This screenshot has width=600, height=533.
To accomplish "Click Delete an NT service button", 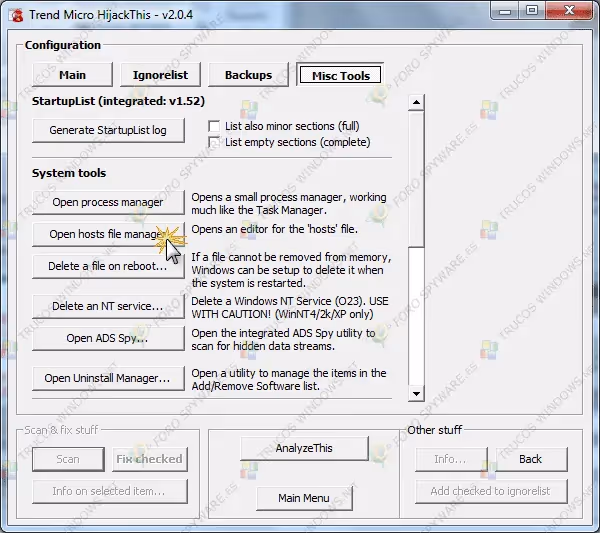I will click(x=108, y=306).
